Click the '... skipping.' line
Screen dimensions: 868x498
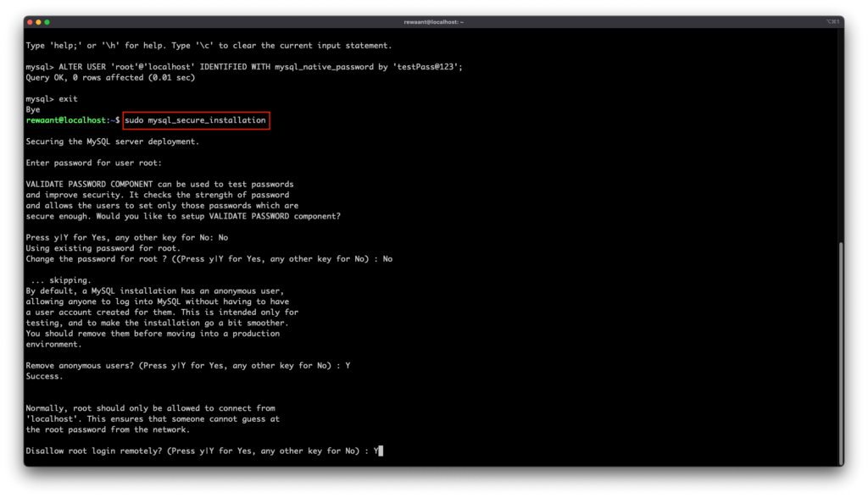[x=61, y=280]
